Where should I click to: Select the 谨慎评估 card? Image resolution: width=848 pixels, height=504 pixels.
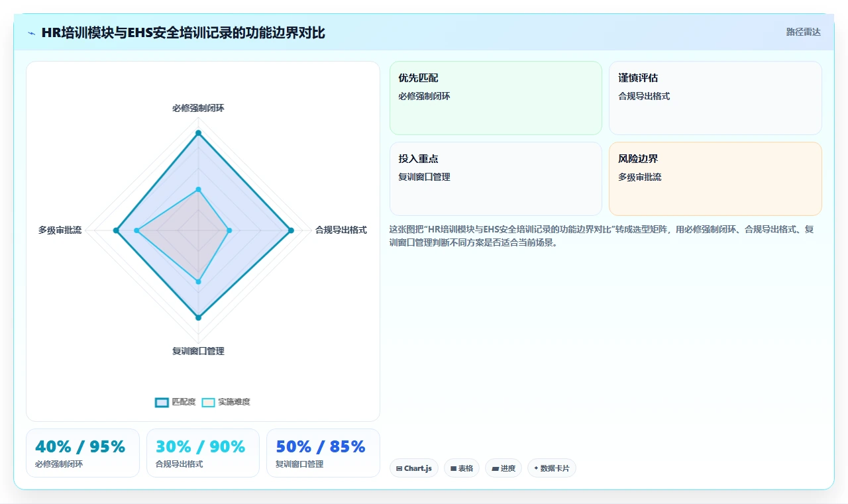pyautogui.click(x=715, y=98)
